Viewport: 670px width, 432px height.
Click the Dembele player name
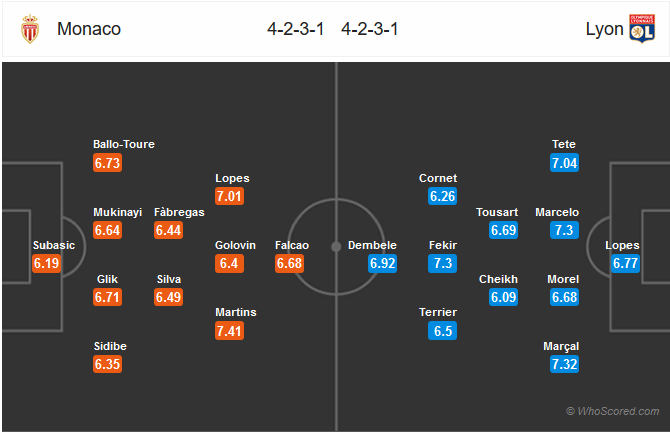coord(372,246)
